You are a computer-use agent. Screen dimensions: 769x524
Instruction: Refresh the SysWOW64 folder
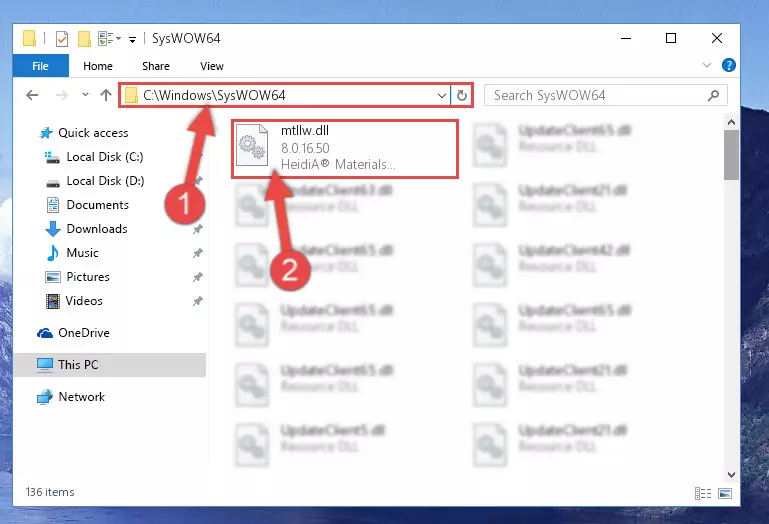(x=461, y=95)
